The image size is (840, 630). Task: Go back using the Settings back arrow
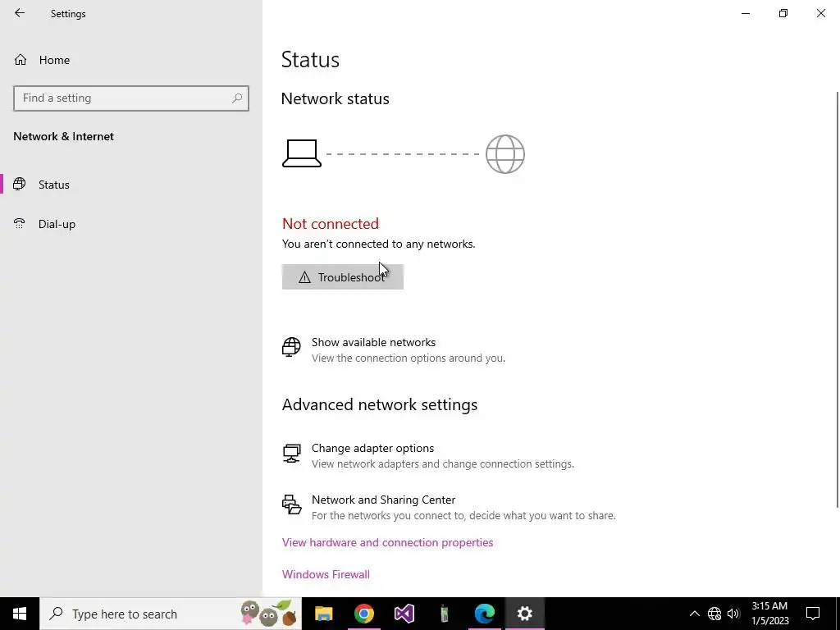click(20, 13)
